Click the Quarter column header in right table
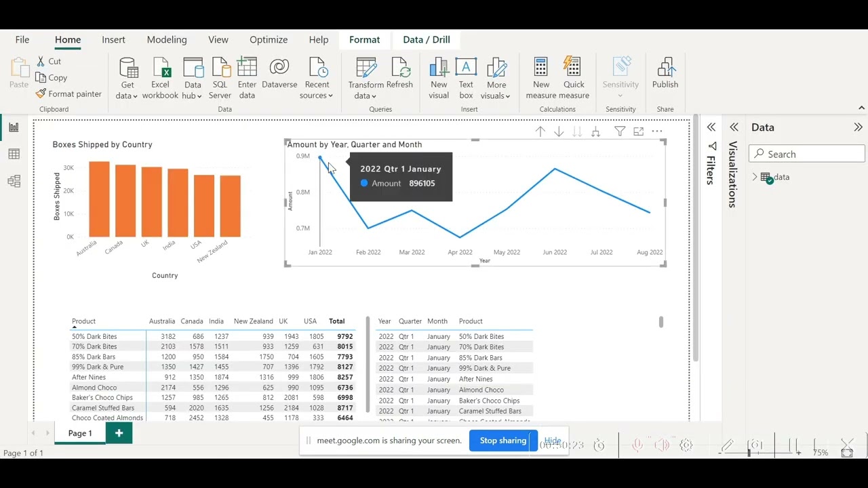The width and height of the screenshot is (868, 488). (410, 321)
